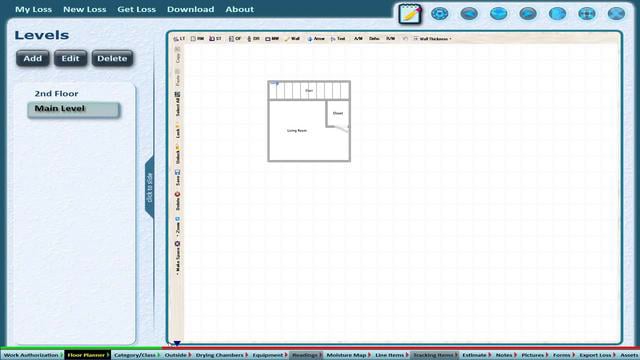
Task: Click the MW tool in the planner toolbar
Action: (272, 39)
